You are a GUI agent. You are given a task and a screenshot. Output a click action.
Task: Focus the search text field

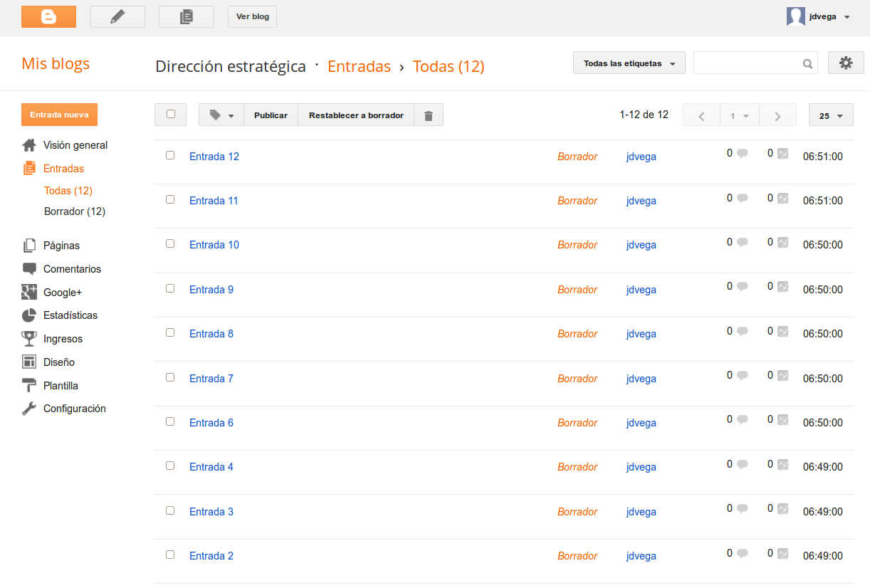[x=746, y=63]
